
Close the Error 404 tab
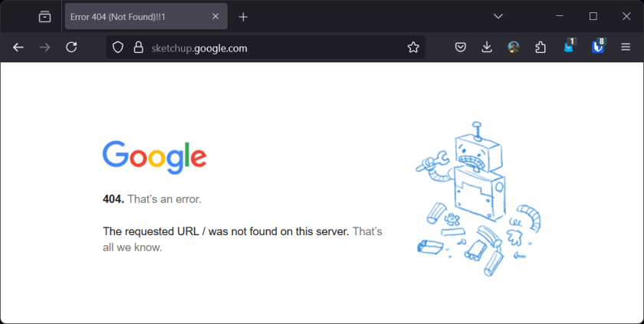(215, 16)
